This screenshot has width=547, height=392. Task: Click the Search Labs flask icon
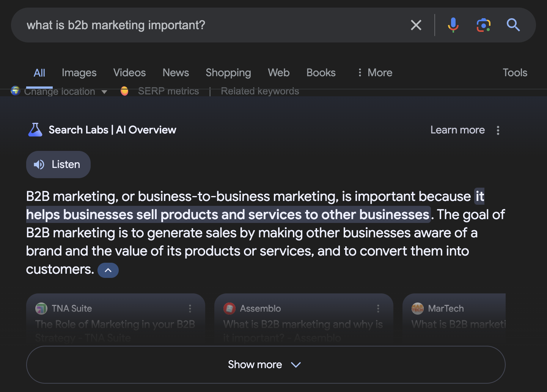coord(35,130)
